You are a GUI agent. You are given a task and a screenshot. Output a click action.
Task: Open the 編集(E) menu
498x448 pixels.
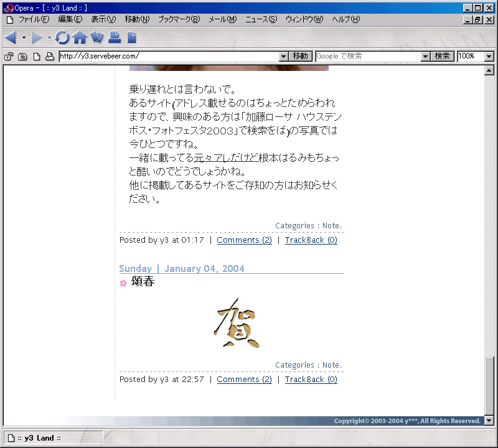click(x=70, y=19)
